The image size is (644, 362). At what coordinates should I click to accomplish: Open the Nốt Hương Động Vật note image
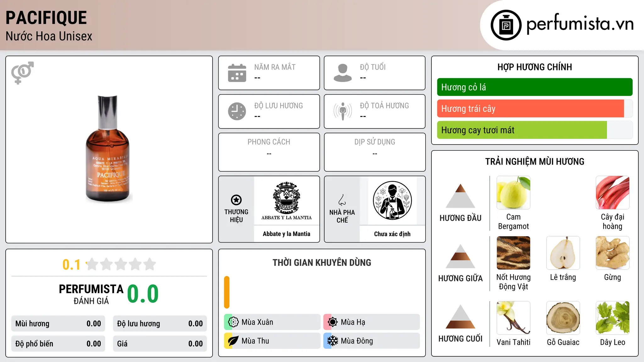[x=513, y=253]
